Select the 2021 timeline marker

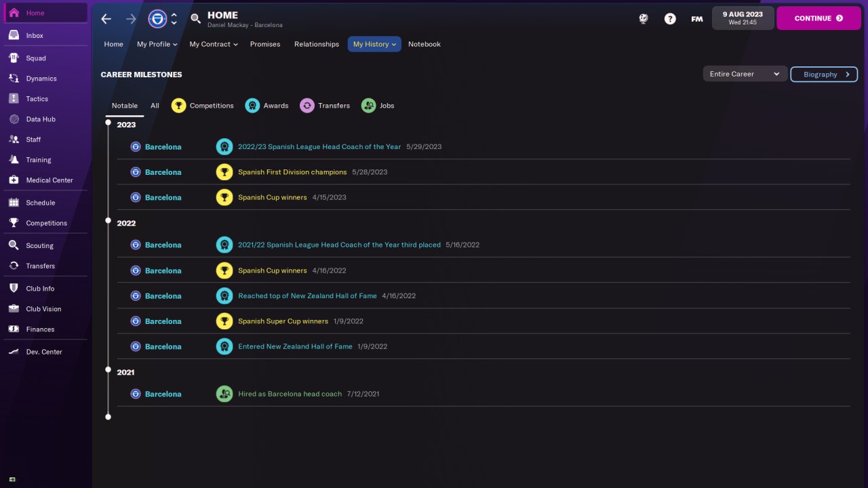coord(108,370)
